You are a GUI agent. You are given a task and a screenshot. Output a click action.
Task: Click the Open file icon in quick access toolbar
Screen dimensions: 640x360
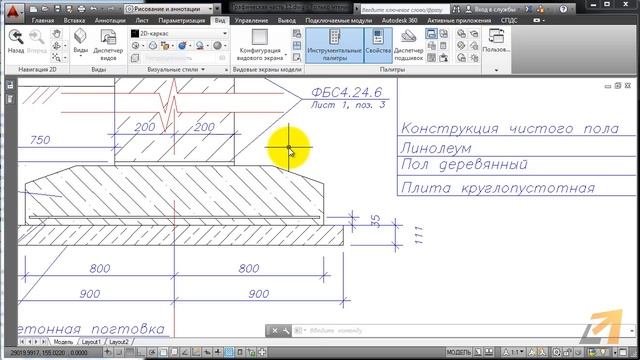pyautogui.click(x=45, y=9)
